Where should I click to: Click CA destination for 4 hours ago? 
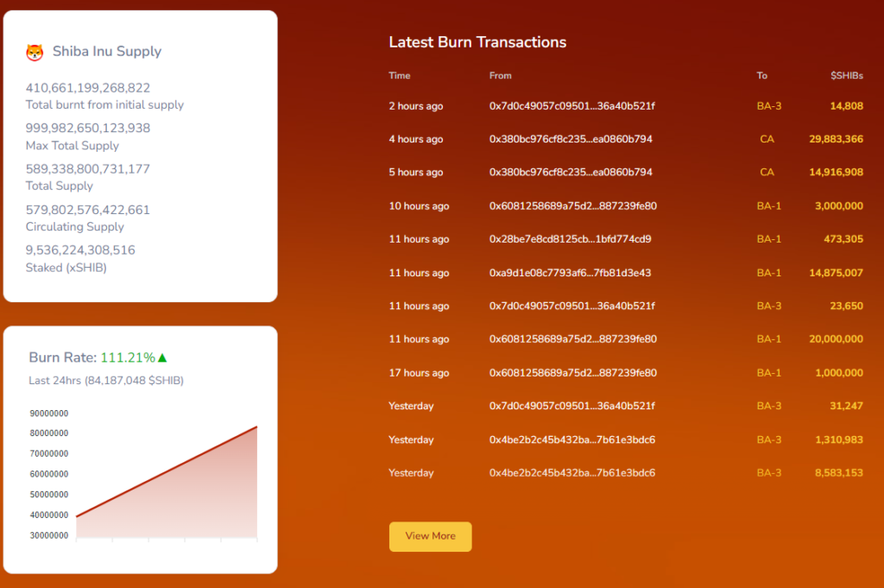pyautogui.click(x=767, y=139)
